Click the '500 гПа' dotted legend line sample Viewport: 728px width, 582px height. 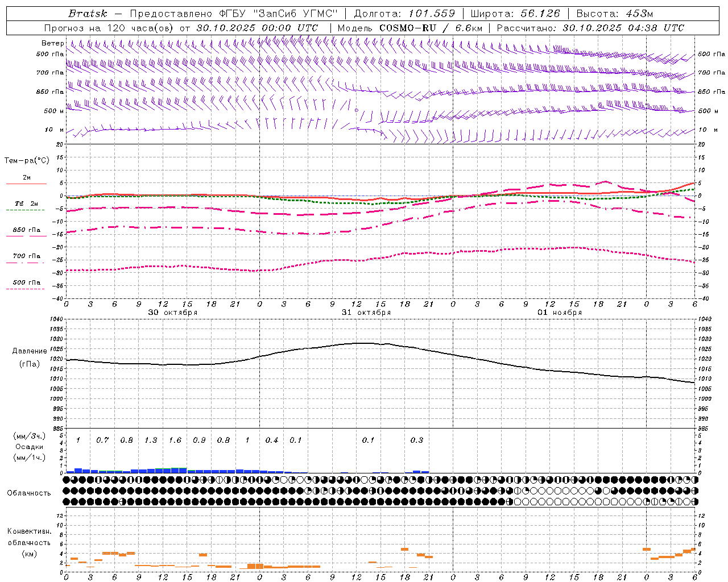click(x=26, y=289)
